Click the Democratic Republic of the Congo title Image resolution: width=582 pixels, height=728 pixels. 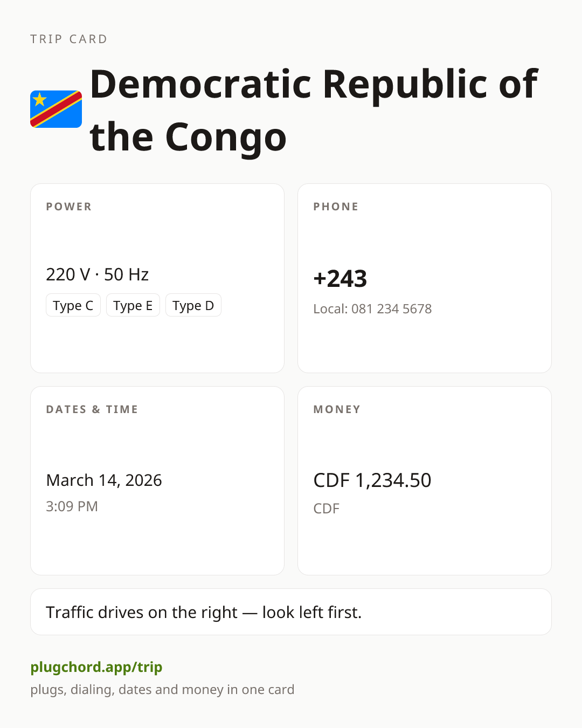(x=314, y=110)
